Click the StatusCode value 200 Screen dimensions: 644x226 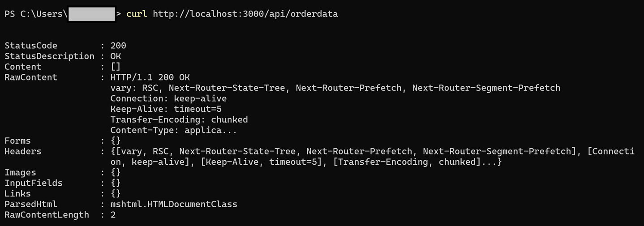coord(118,46)
